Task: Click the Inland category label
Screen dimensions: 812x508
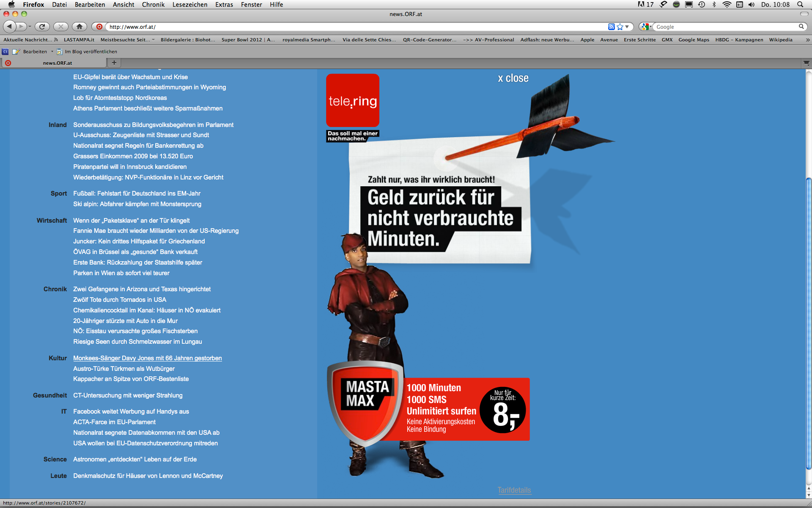Action: (x=58, y=125)
